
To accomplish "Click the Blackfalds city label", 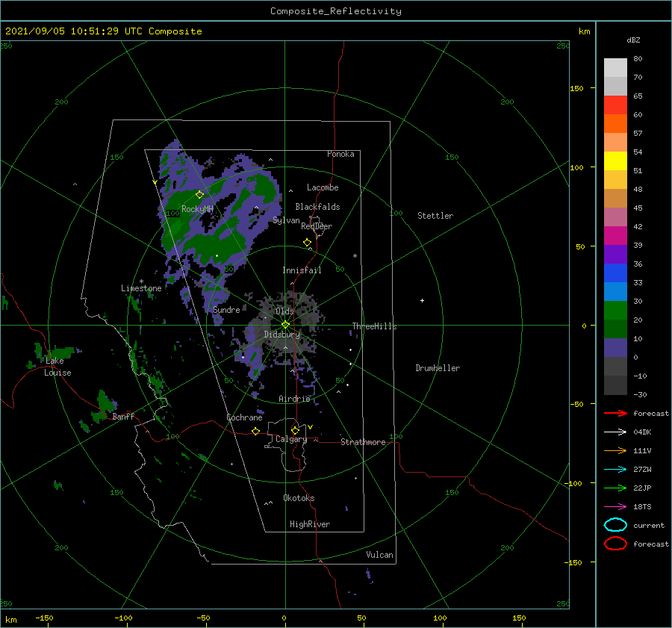I will tap(317, 207).
